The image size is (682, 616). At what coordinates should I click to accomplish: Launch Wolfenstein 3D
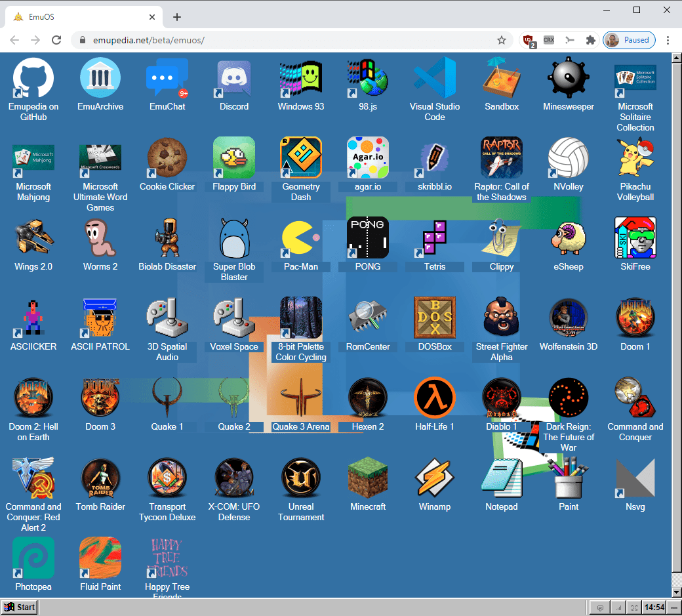pyautogui.click(x=569, y=318)
